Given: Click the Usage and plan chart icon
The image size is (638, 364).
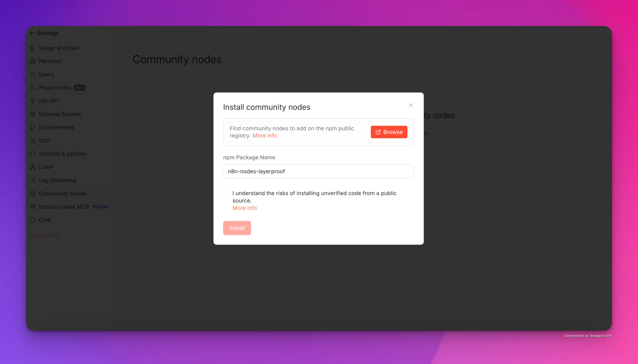Looking at the screenshot, I should [33, 48].
